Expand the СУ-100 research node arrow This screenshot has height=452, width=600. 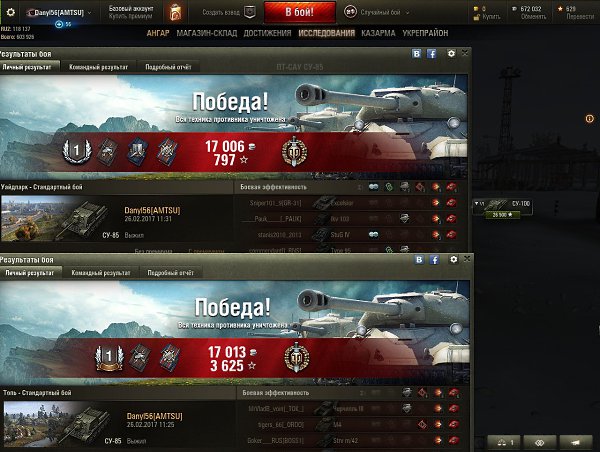476,203
